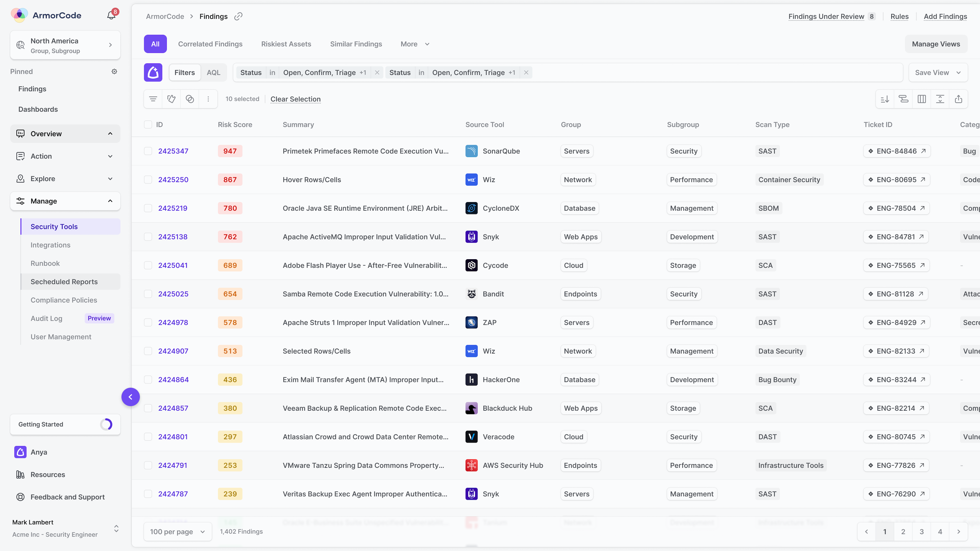Switch to Similar Findings tab
Image resolution: width=980 pixels, height=551 pixels.
[x=356, y=44]
